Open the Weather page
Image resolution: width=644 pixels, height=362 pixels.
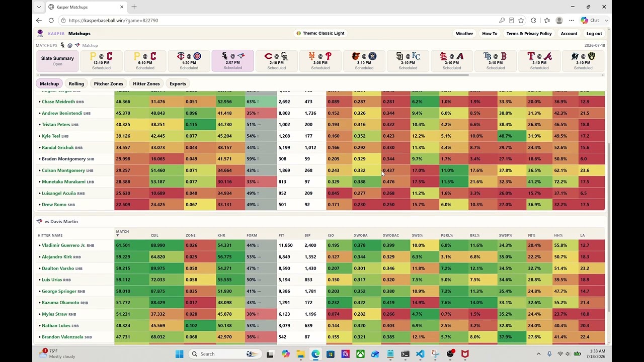tap(464, 34)
